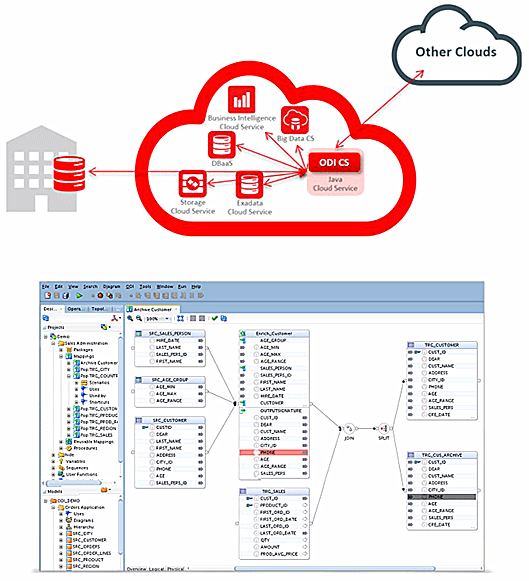Click the zoom in magnifier in mapping toolbar

(x=130, y=318)
